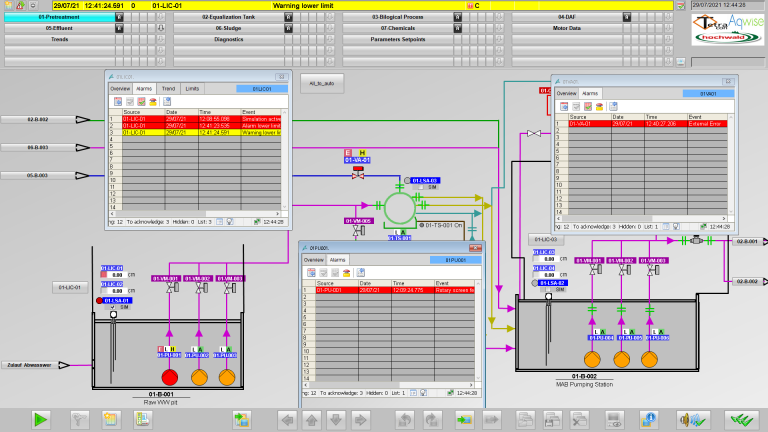
Task: Click the filter icon in bottom toolbar
Action: (80, 419)
